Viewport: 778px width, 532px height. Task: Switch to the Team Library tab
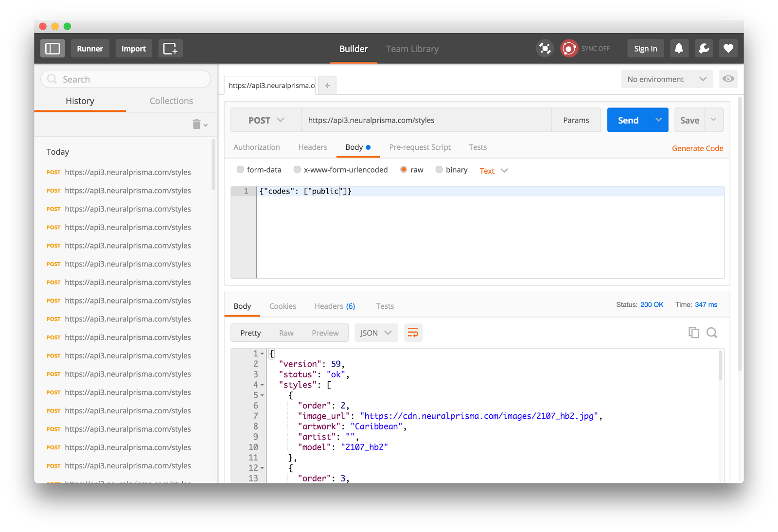click(x=412, y=49)
